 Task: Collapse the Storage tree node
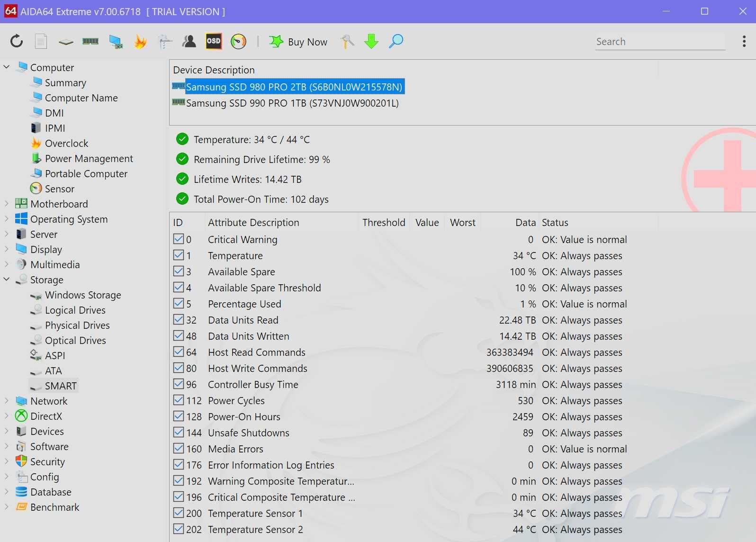tap(7, 280)
